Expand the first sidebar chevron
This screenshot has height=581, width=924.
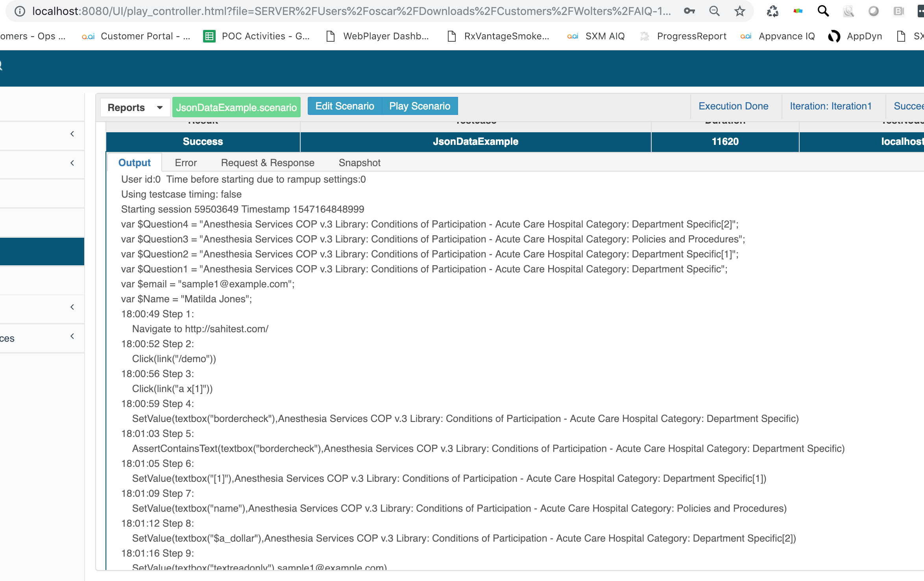coord(72,134)
